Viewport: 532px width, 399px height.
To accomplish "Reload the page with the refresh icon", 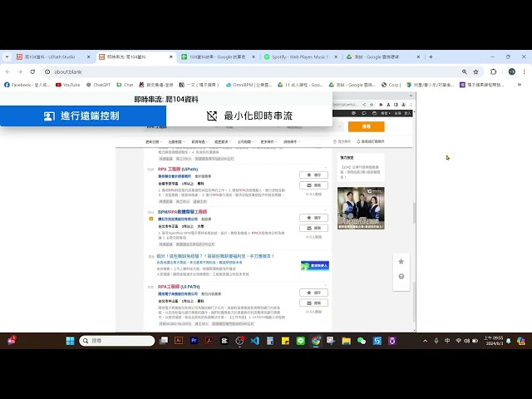I will [32, 72].
